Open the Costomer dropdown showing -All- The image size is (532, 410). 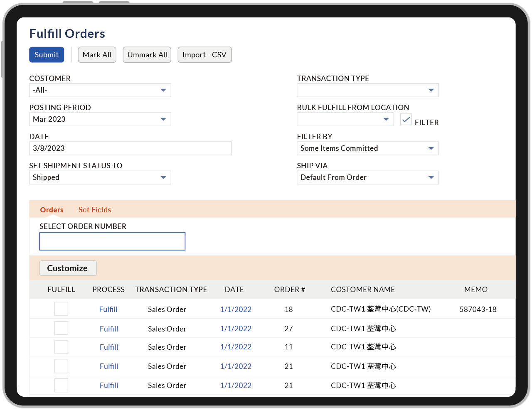coord(100,90)
